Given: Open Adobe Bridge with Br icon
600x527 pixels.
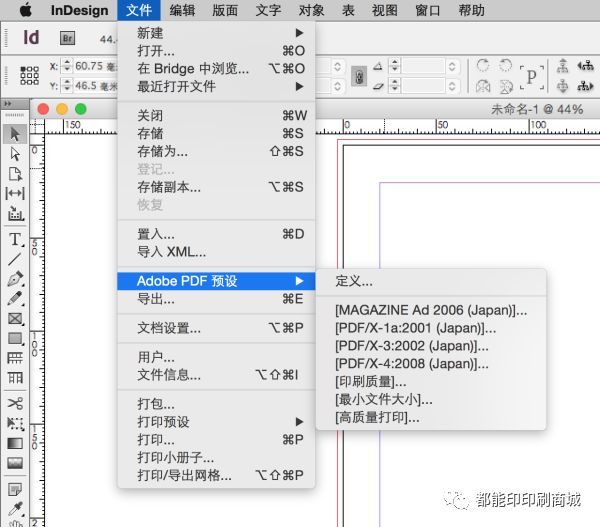Looking at the screenshot, I should (68, 38).
